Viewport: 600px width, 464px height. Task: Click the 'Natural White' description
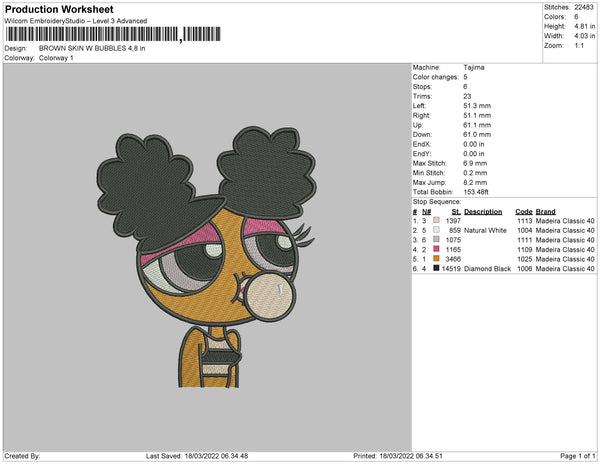(485, 230)
